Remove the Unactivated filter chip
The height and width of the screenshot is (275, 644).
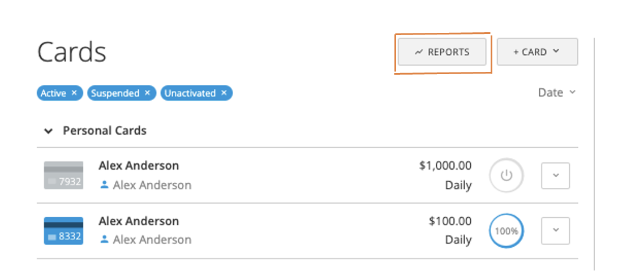tap(224, 93)
